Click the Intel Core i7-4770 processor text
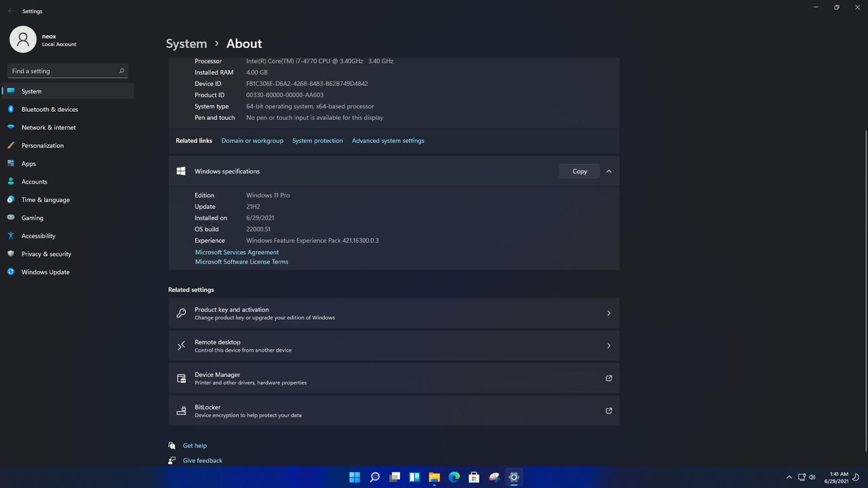 319,62
